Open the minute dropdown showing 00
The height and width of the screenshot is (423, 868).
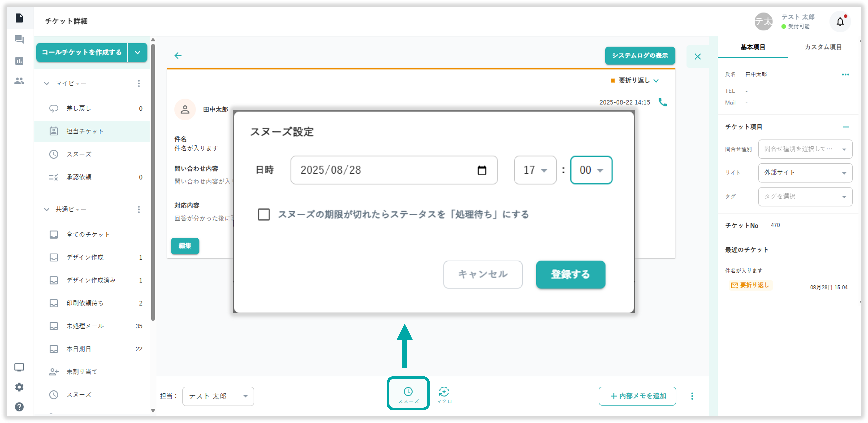[x=591, y=170]
